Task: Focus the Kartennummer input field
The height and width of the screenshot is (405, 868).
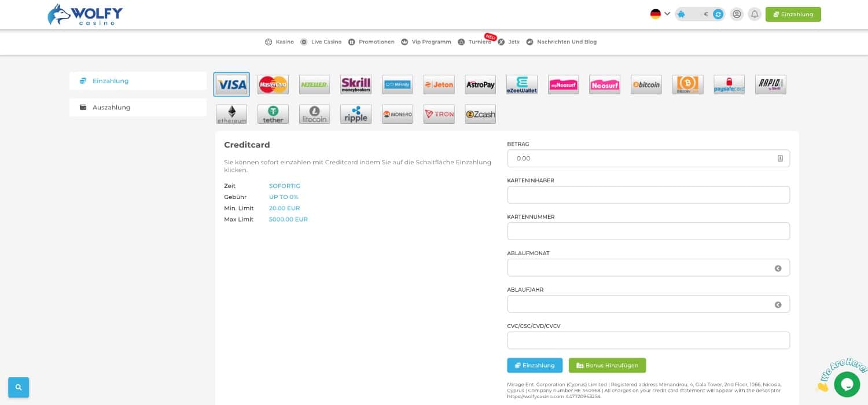Action: (648, 231)
